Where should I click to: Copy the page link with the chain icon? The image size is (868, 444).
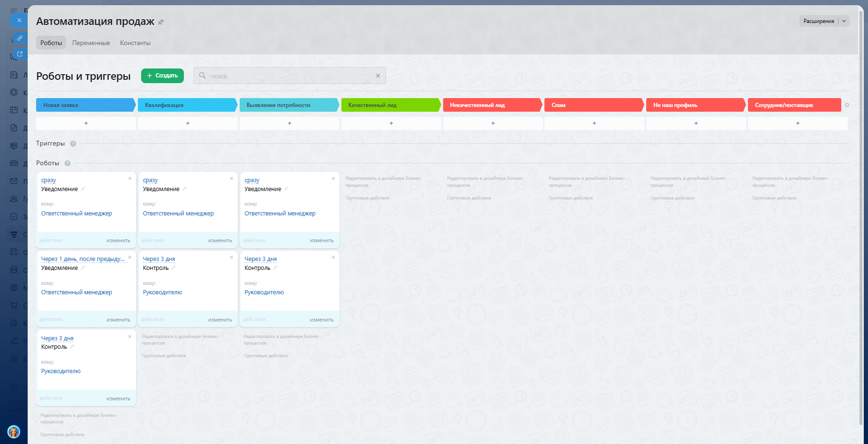(x=20, y=38)
